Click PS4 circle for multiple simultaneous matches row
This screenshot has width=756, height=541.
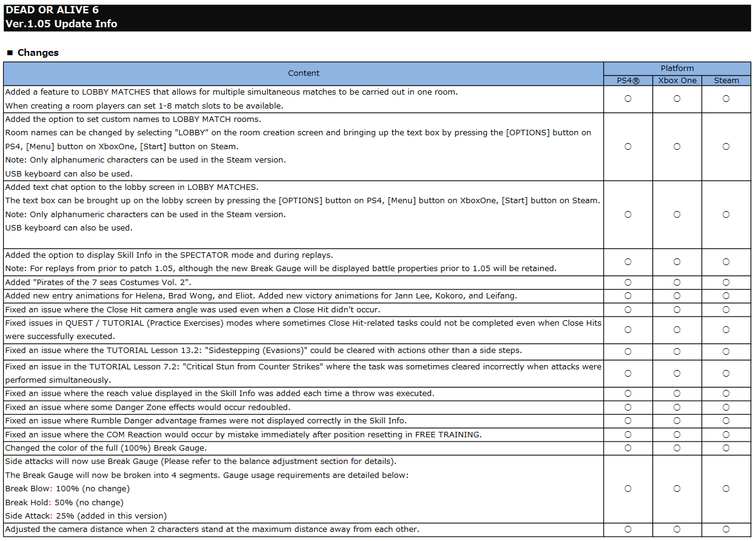[x=627, y=99]
